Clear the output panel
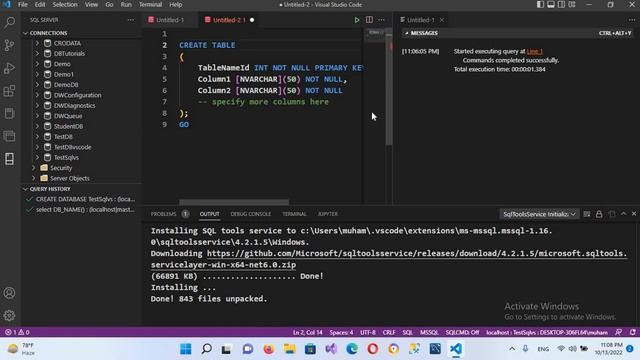This screenshot has width=640, height=360. tap(587, 214)
